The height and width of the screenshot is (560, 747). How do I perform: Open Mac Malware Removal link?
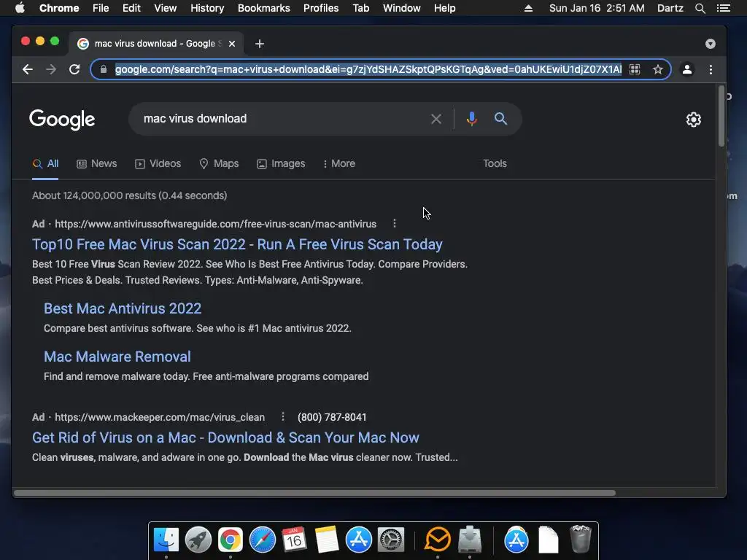pos(117,357)
